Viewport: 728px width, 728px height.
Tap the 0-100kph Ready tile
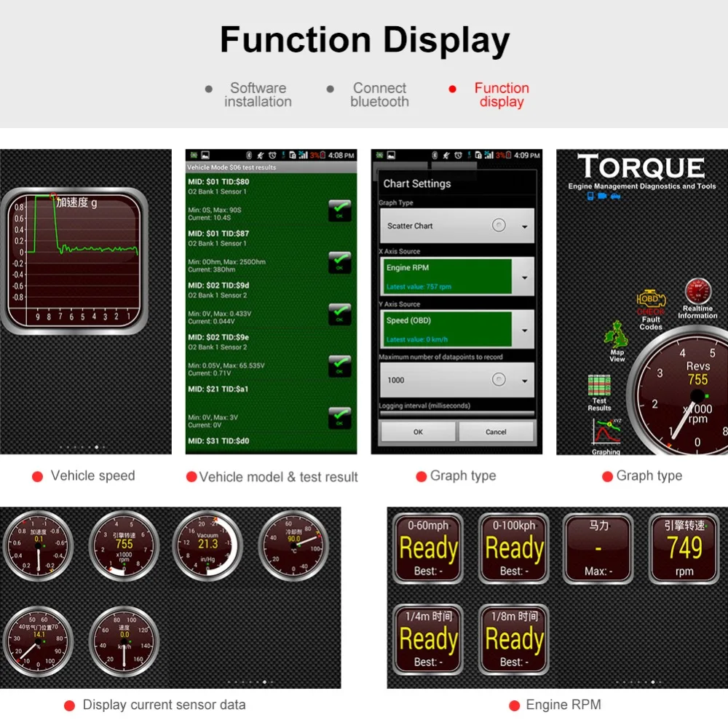tap(513, 549)
